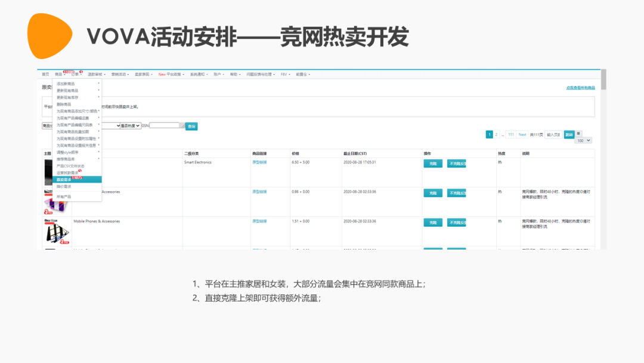Click 不克隆反馈 in the 1.51 + 0.00 row

[456, 223]
